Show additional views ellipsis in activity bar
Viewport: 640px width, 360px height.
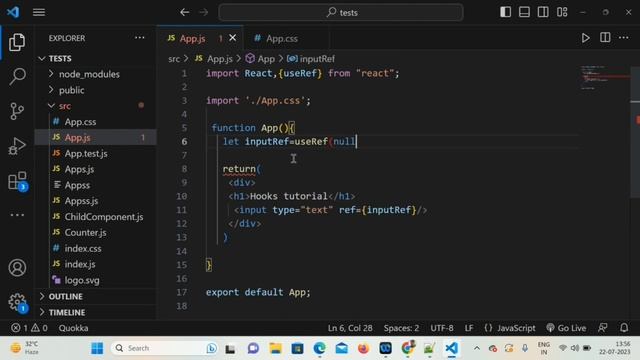(17, 215)
